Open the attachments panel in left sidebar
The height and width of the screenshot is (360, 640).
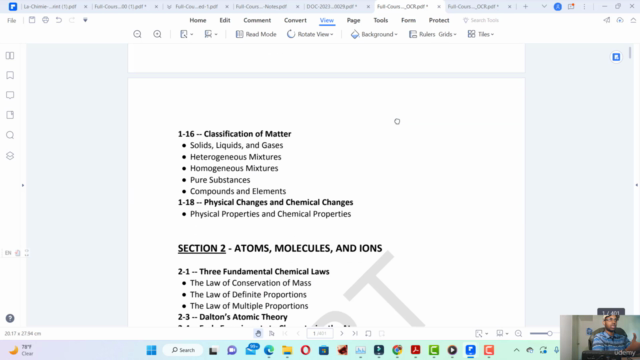(x=10, y=115)
